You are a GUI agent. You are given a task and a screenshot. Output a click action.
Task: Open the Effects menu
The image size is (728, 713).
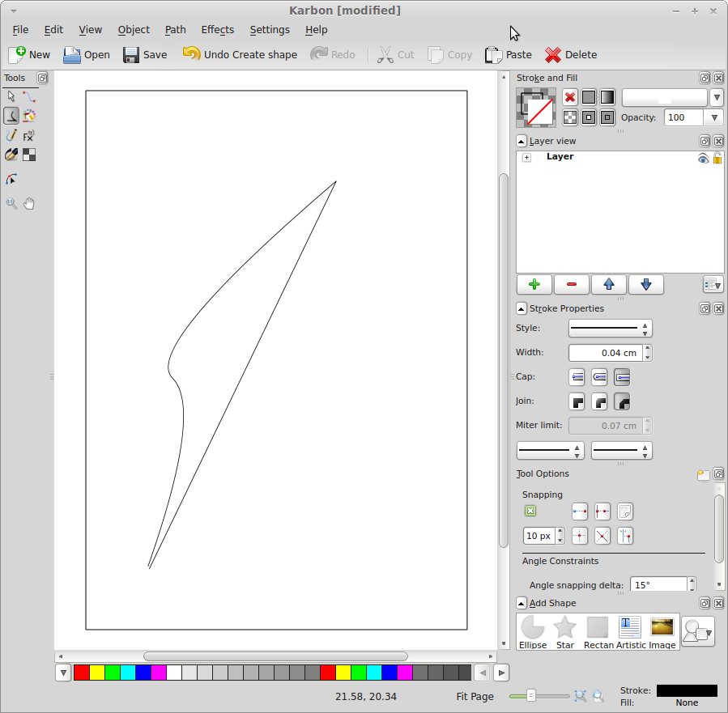point(217,29)
